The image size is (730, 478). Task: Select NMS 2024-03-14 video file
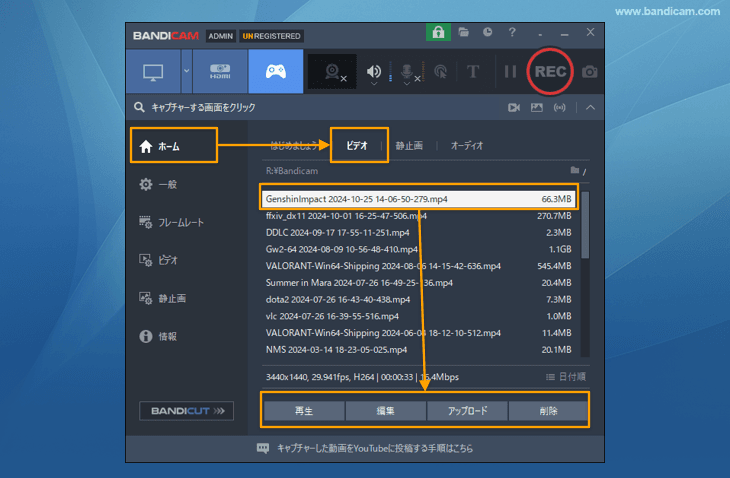(x=419, y=350)
